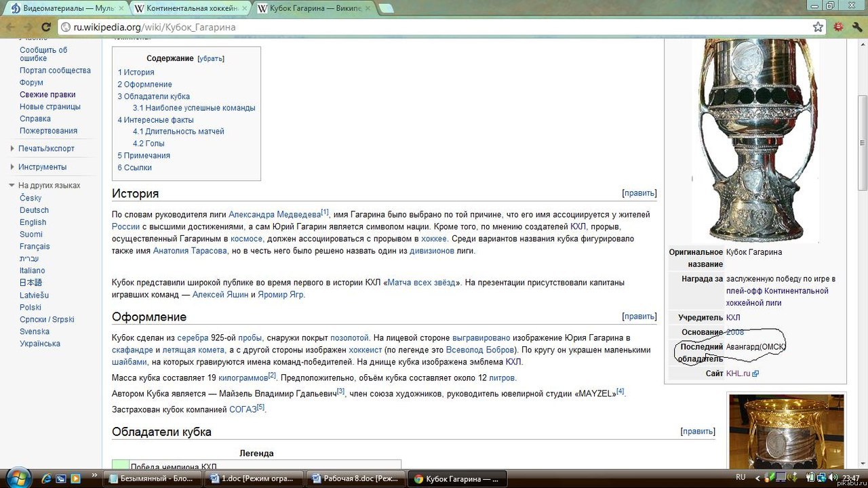
Task: Click the RU language indicator
Action: 741,478
